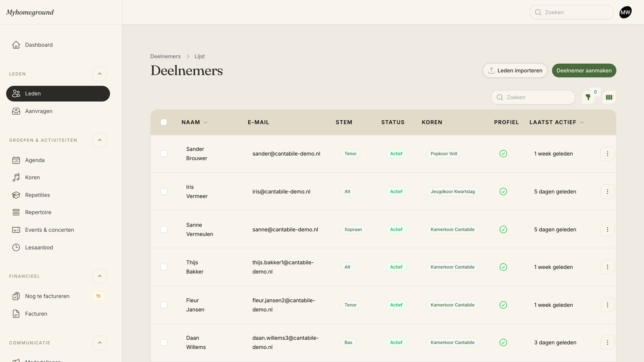Select the Kamerkoor Cantabile tag for Sanne Vermeulen
644x362 pixels.
[452, 230]
